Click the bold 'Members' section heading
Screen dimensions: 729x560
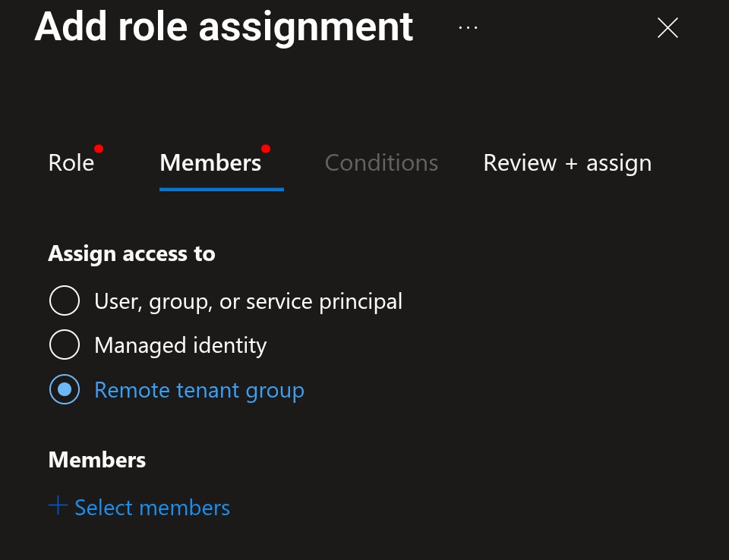pos(96,460)
